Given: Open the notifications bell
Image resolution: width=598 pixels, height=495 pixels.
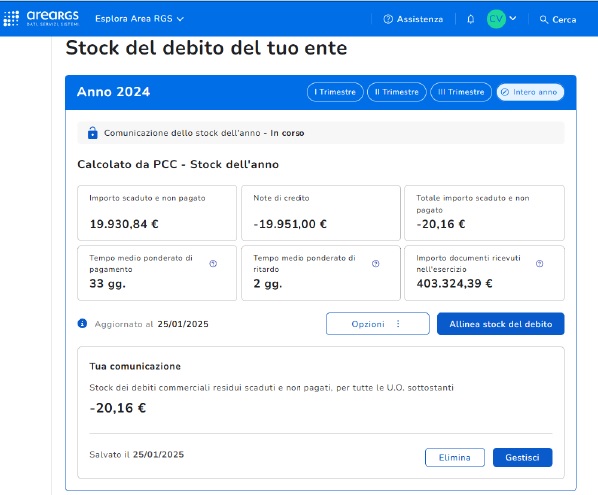Looking at the screenshot, I should [471, 19].
